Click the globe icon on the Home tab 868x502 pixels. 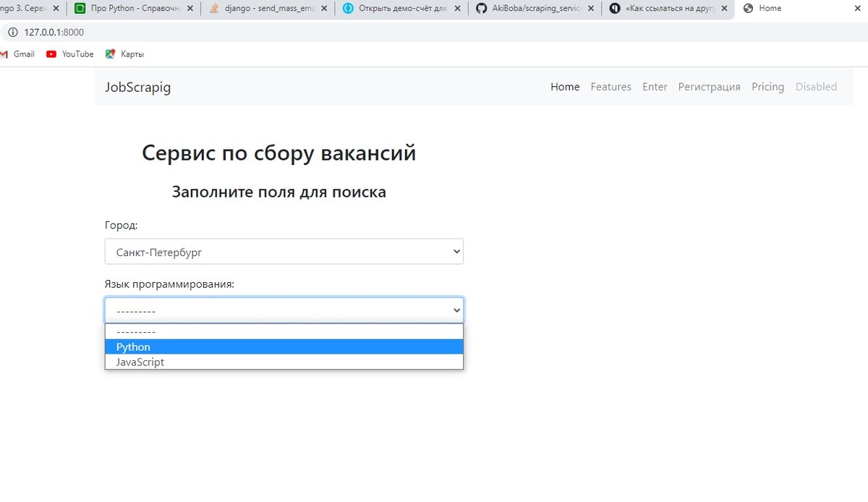pyautogui.click(x=749, y=8)
